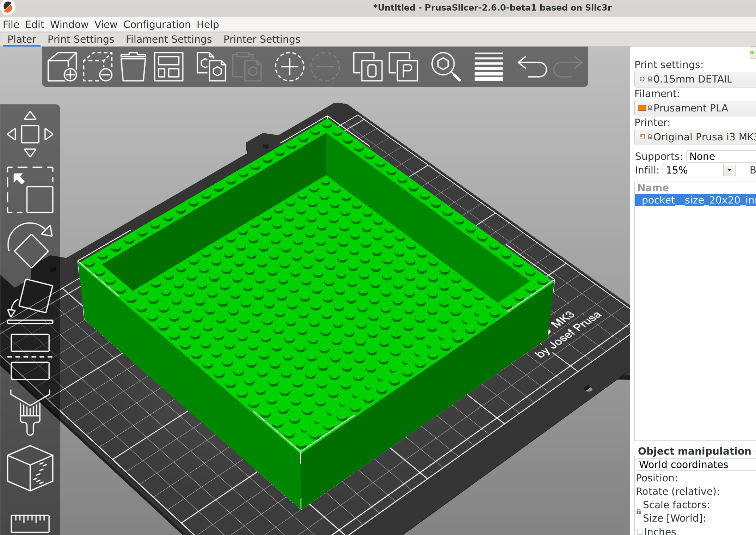Open the Print settings 0.15mm DETAIL dropdown
Viewport: 756px width, 535px height.
coord(695,79)
